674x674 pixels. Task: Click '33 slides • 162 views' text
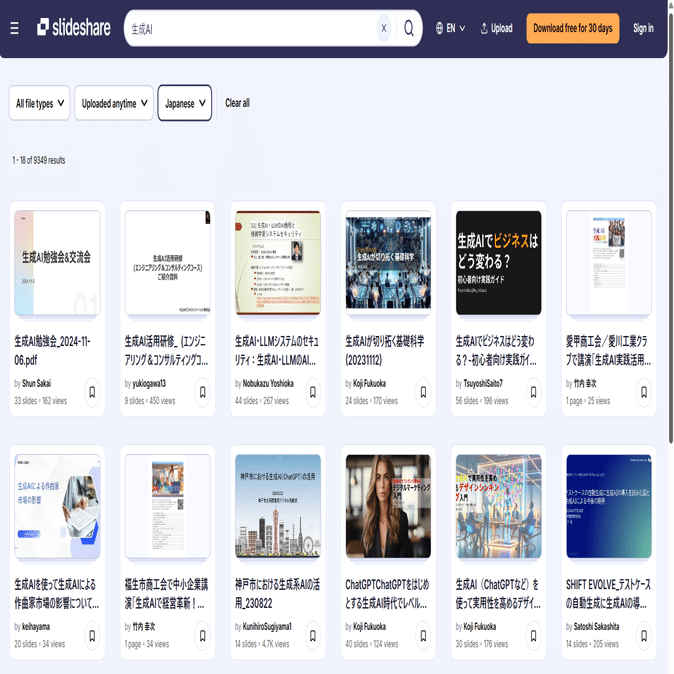click(41, 401)
